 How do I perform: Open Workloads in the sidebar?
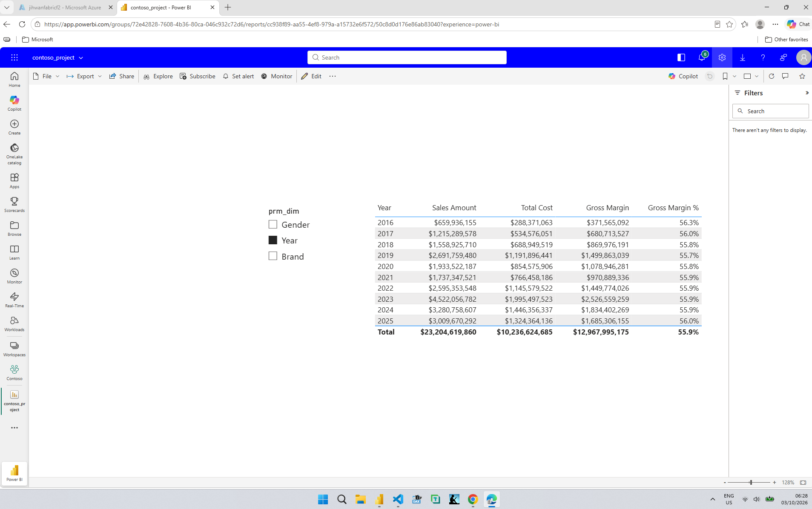(x=14, y=323)
